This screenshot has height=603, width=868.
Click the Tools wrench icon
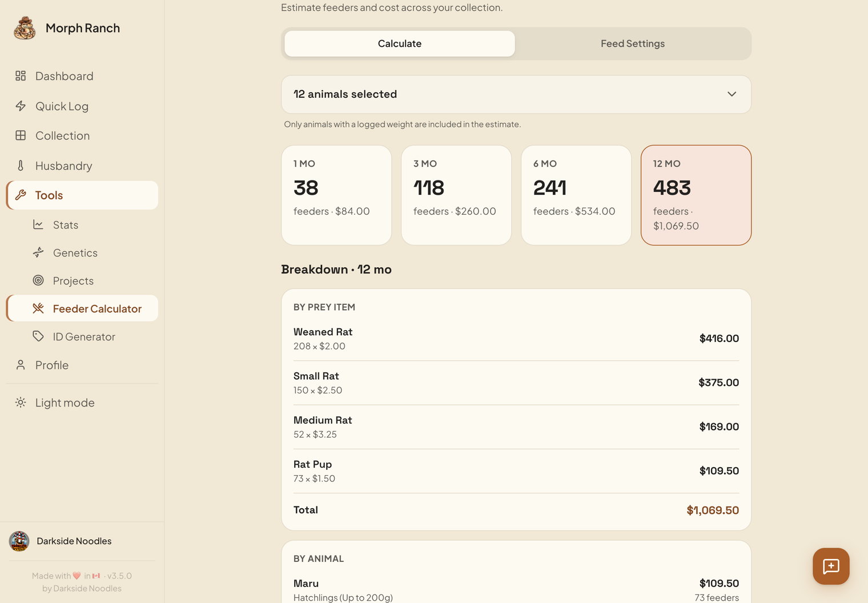(21, 195)
